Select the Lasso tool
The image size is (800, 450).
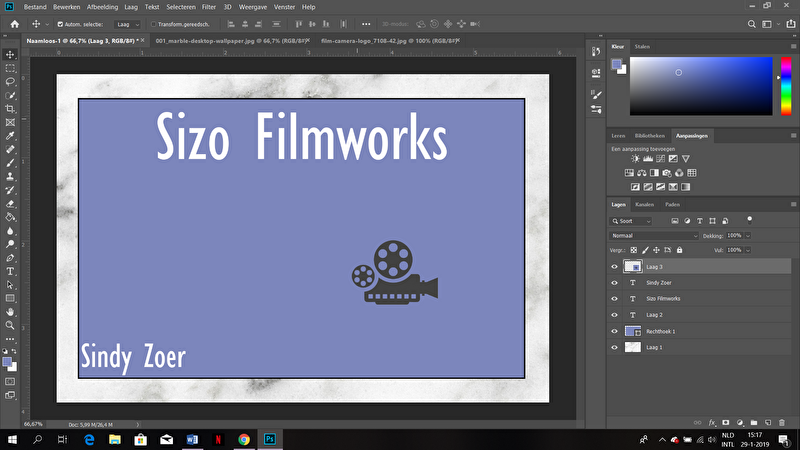tap(11, 81)
